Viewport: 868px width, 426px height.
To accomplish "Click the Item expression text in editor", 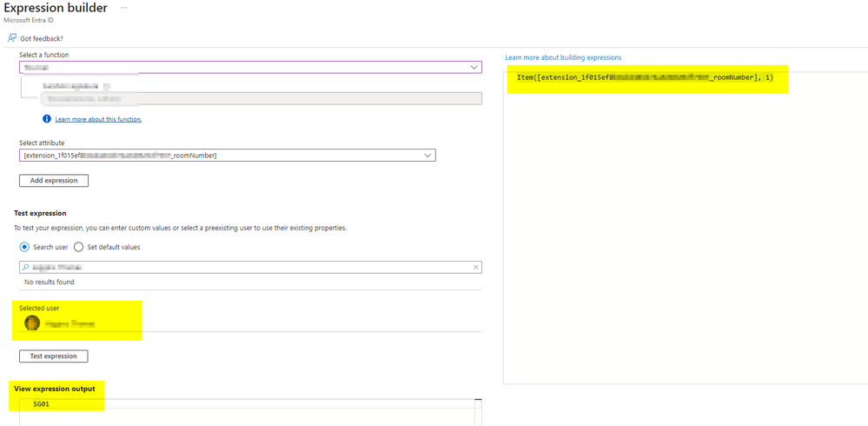I will tap(645, 77).
